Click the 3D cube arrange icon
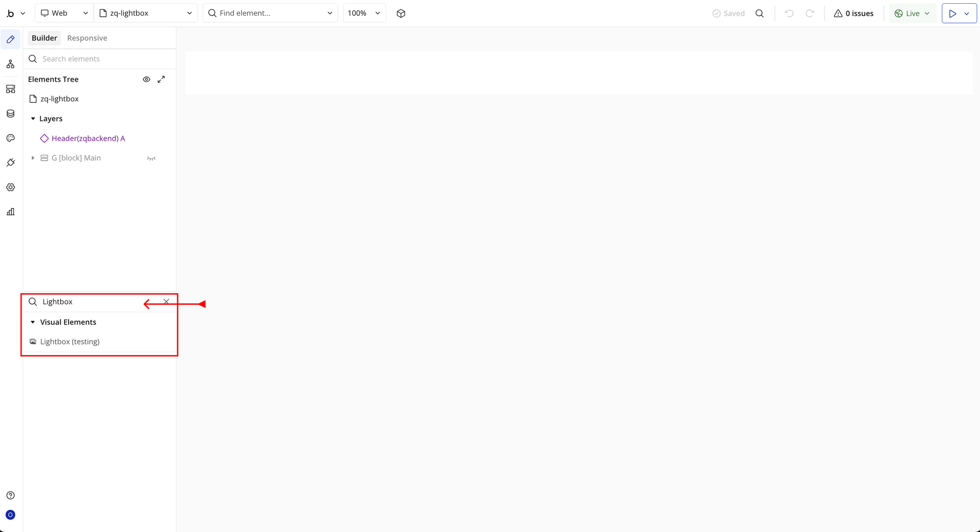 401,13
